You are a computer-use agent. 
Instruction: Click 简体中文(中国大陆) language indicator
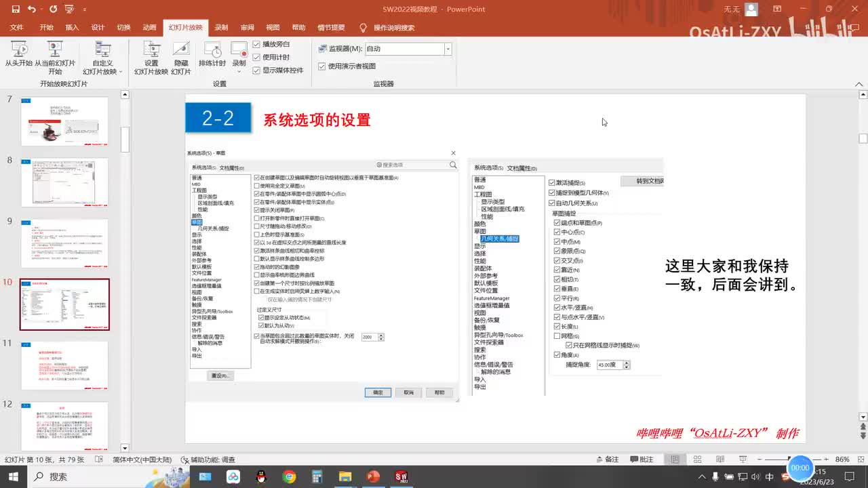(x=142, y=460)
